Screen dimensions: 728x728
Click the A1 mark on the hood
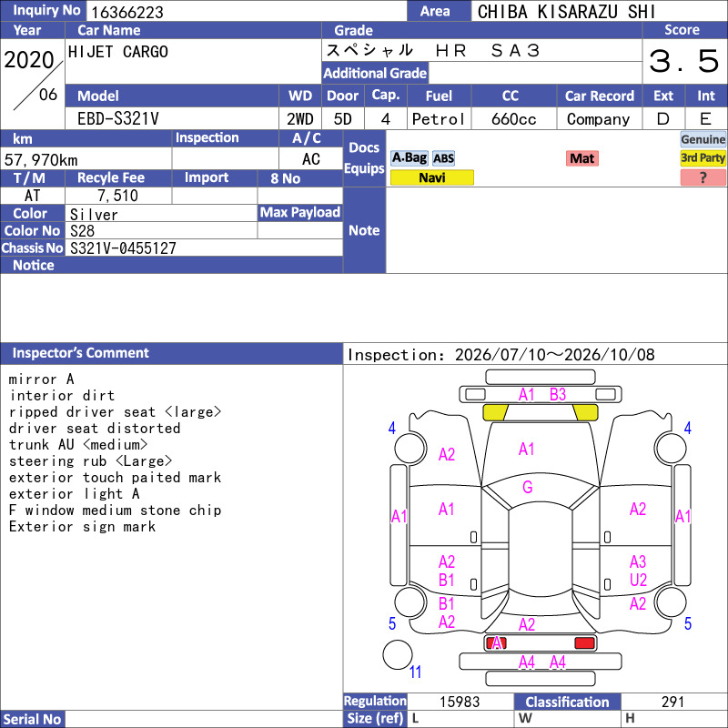[x=527, y=449]
